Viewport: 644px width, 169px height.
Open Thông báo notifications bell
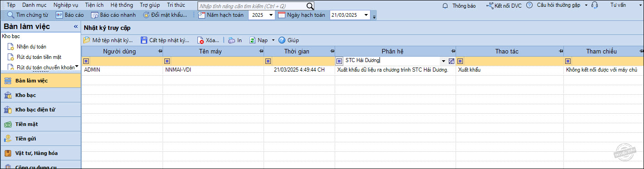pos(445,5)
